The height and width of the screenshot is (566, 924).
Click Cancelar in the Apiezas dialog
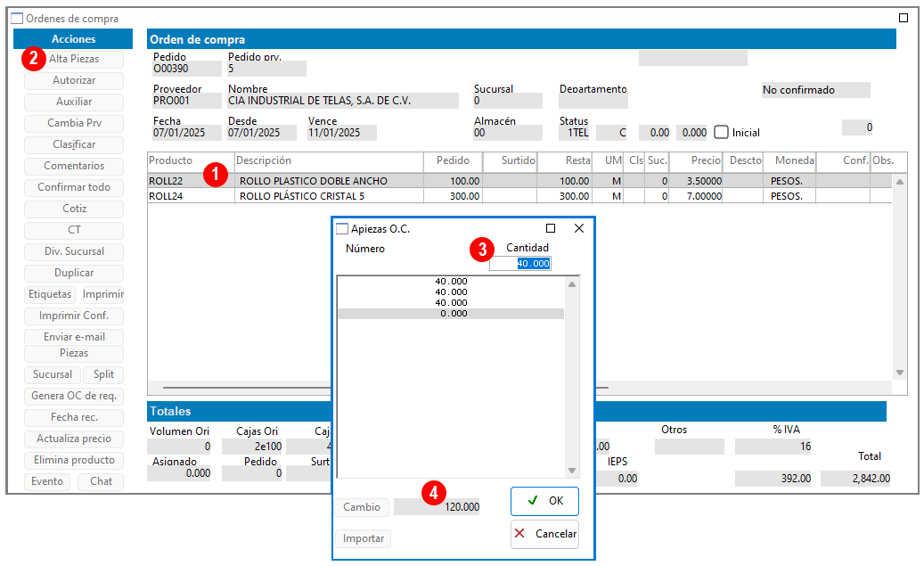544,534
